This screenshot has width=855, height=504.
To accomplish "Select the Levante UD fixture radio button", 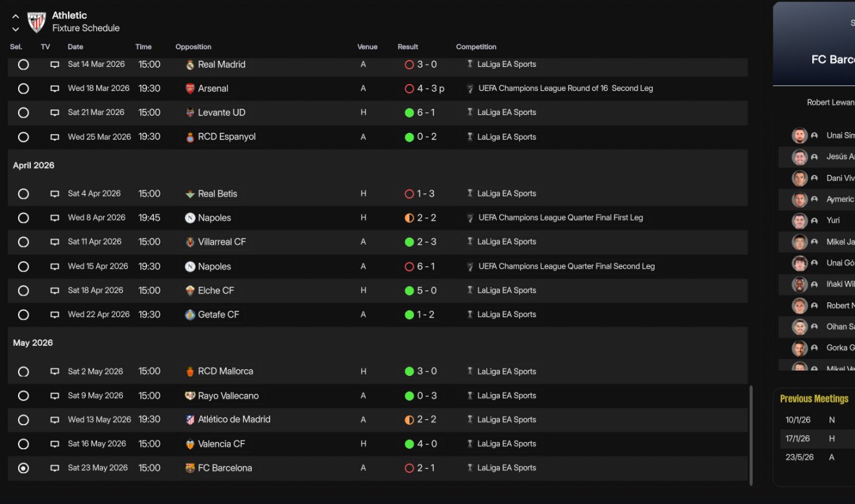I will pyautogui.click(x=23, y=113).
